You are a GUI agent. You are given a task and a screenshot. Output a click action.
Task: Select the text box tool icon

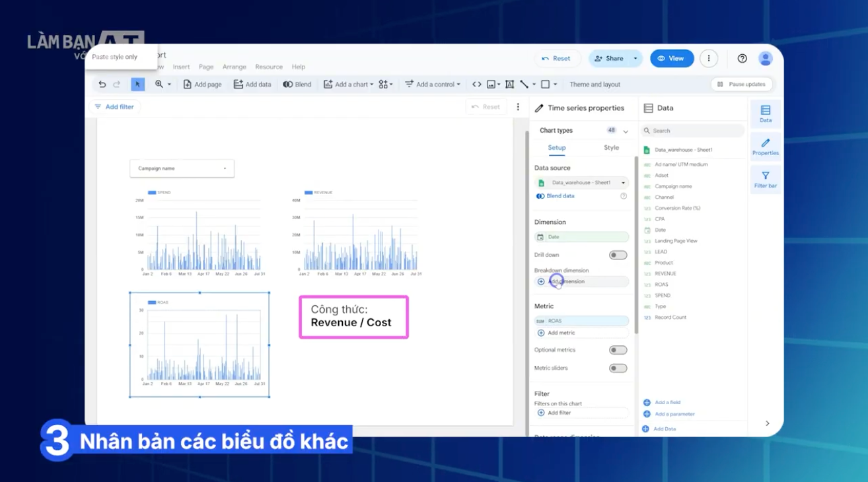tap(509, 85)
